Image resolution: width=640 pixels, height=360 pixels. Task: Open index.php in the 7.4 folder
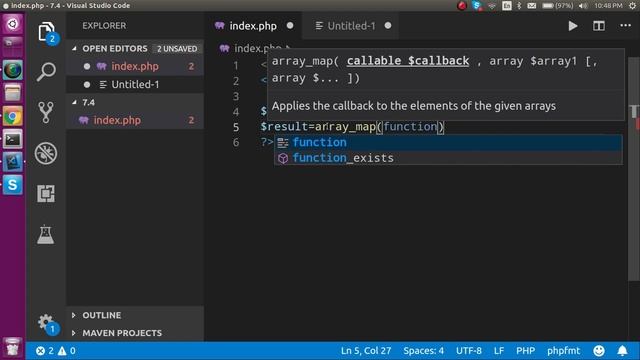pyautogui.click(x=136, y=120)
